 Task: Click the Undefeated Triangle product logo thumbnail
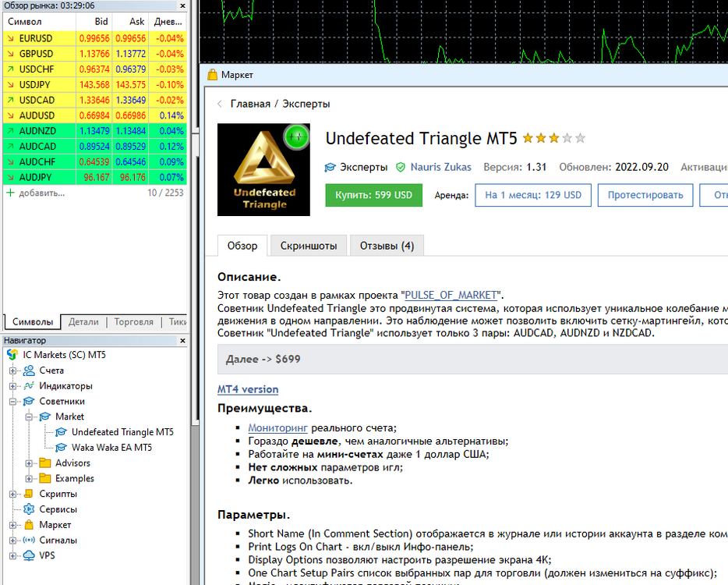[x=263, y=169]
